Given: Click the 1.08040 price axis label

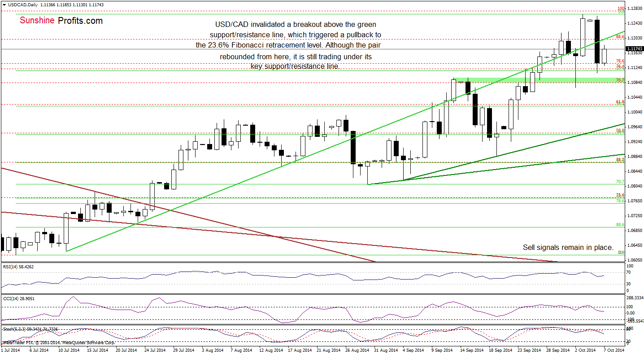Looking at the screenshot, I should click(x=635, y=186).
